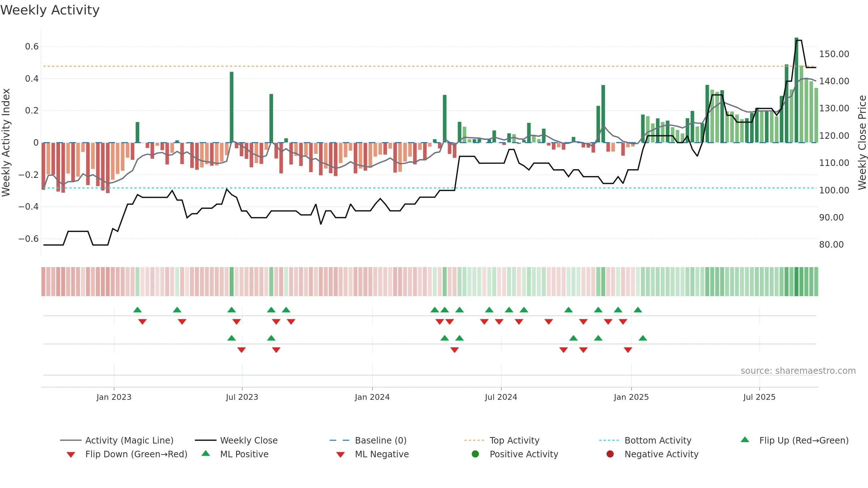868x488 pixels.
Task: Toggle the Activity (Magic Line) legend entry
Action: coord(116,440)
